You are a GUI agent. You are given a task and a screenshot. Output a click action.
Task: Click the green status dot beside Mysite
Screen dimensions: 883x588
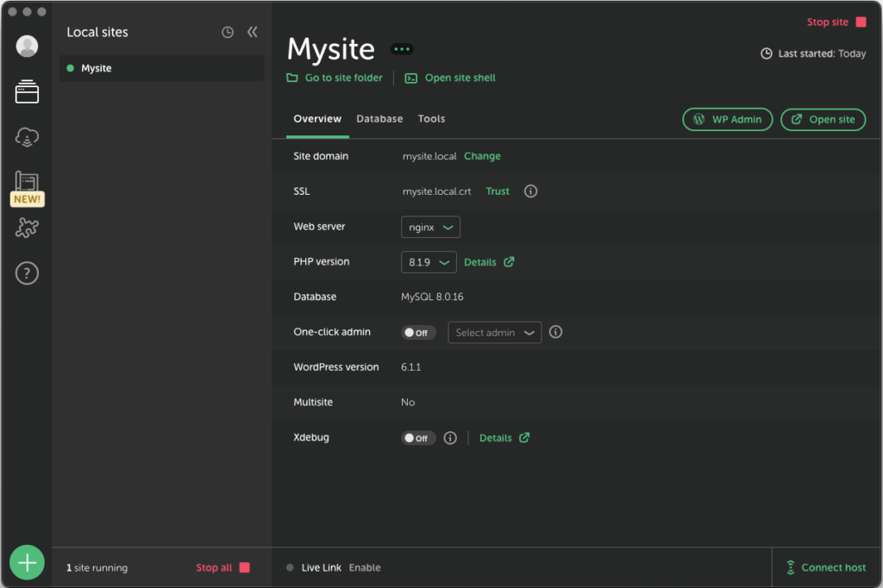tap(71, 68)
